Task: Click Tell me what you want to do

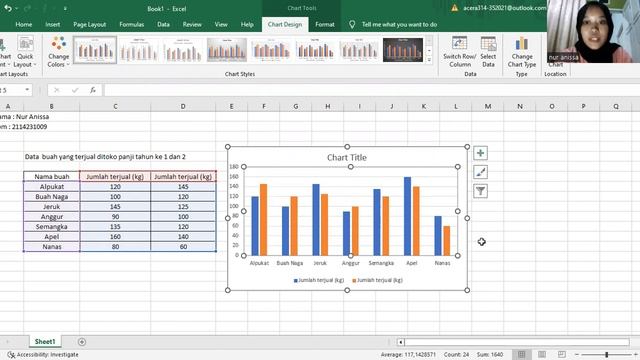Action: [399, 24]
